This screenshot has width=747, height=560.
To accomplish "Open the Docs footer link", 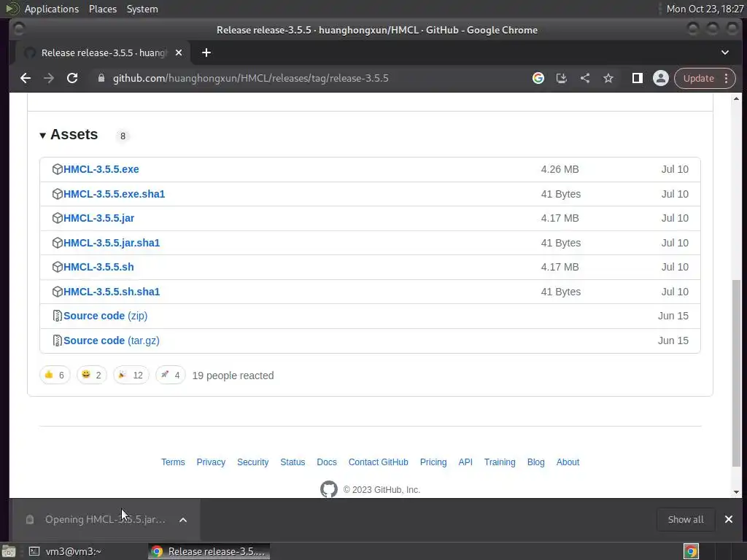I will click(x=327, y=462).
